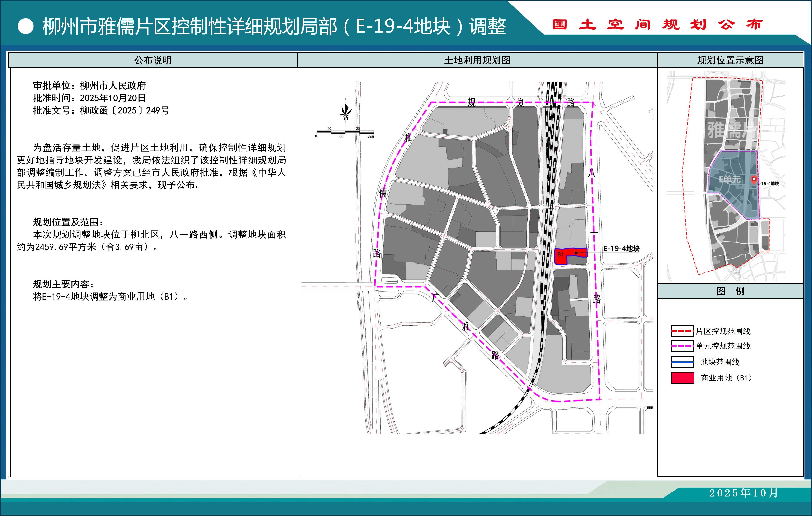Click the 土地利用规划图 section header
The image size is (812, 516).
point(477,60)
